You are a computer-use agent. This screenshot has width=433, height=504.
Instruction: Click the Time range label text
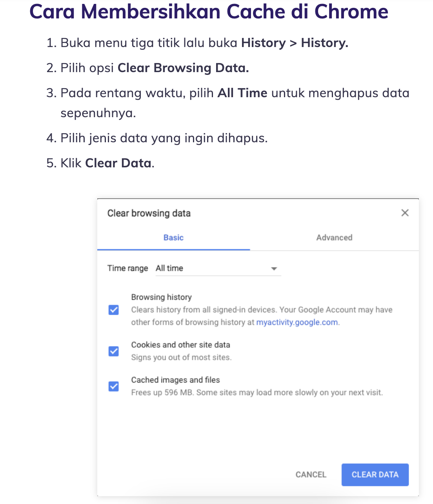(127, 268)
